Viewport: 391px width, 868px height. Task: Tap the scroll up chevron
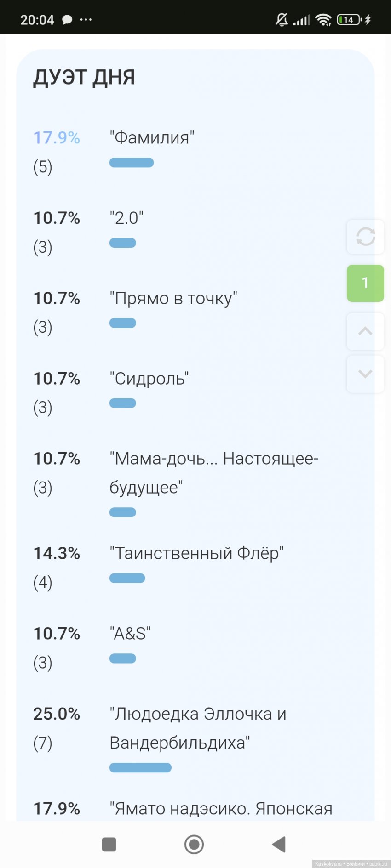[x=365, y=331]
